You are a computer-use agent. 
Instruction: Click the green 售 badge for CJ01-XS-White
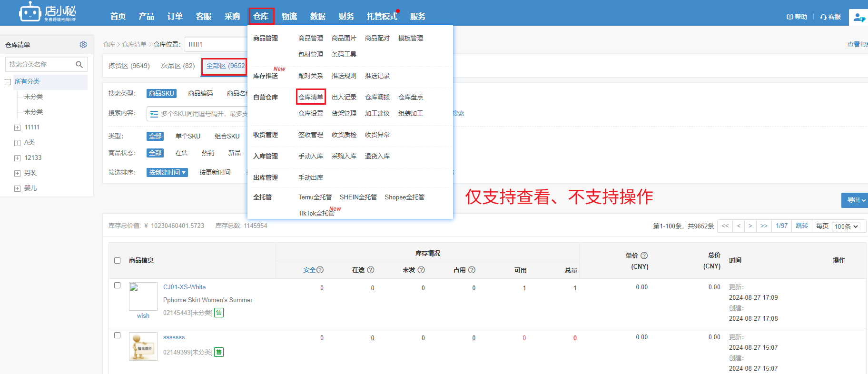(219, 313)
